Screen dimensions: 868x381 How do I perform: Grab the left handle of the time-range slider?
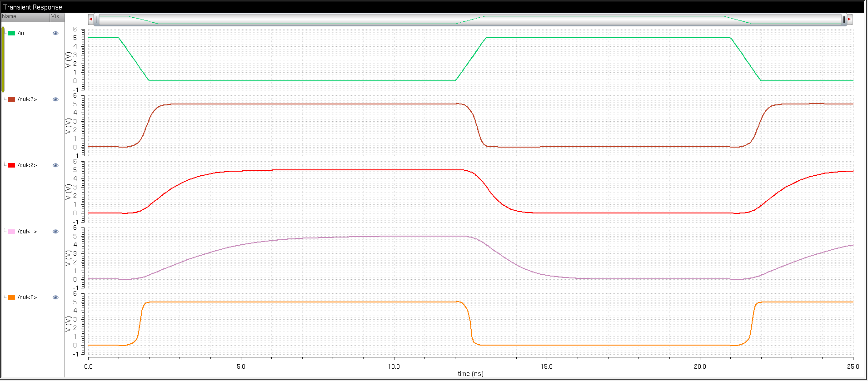click(97, 20)
